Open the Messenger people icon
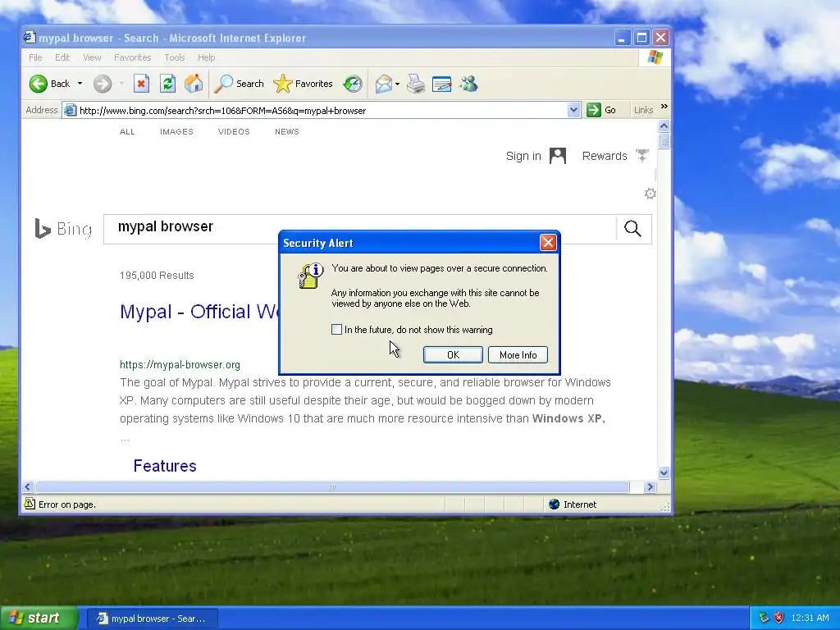840x630 pixels. click(468, 84)
